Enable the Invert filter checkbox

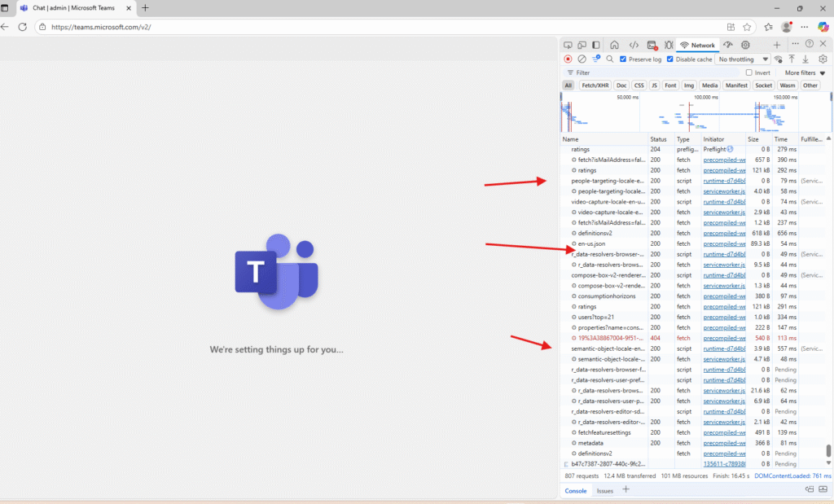click(749, 72)
